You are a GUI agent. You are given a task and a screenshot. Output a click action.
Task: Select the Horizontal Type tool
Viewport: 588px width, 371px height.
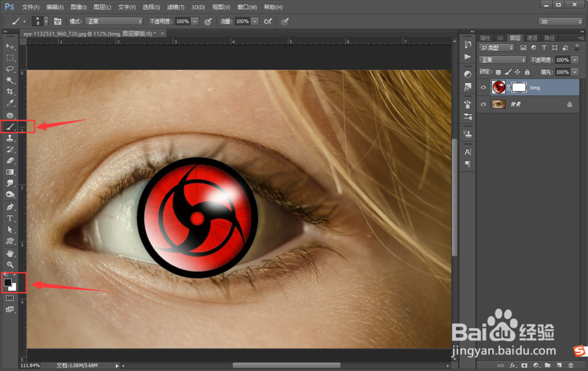[x=10, y=218]
